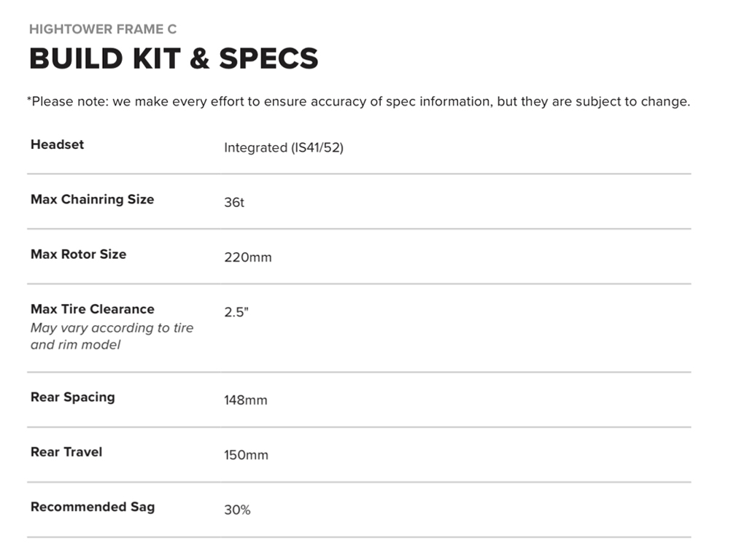747x560 pixels.
Task: Click the asterisk before Please note
Action: [x=29, y=99]
